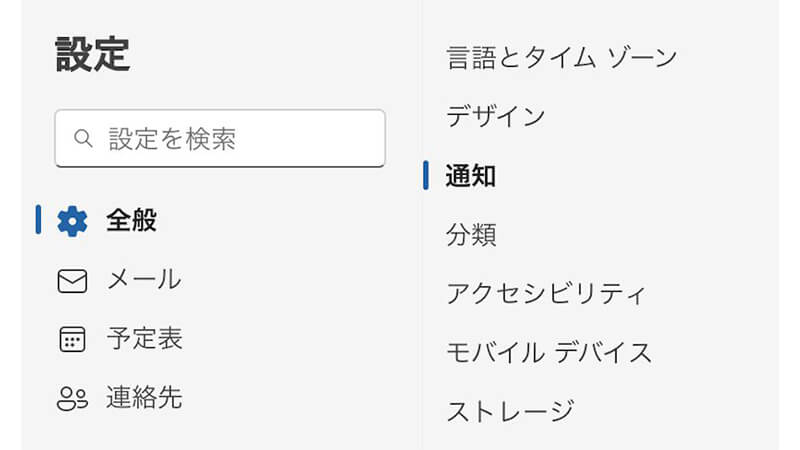800x450 pixels.
Task: Click the 設定 panel heading
Action: pyautogui.click(x=92, y=55)
